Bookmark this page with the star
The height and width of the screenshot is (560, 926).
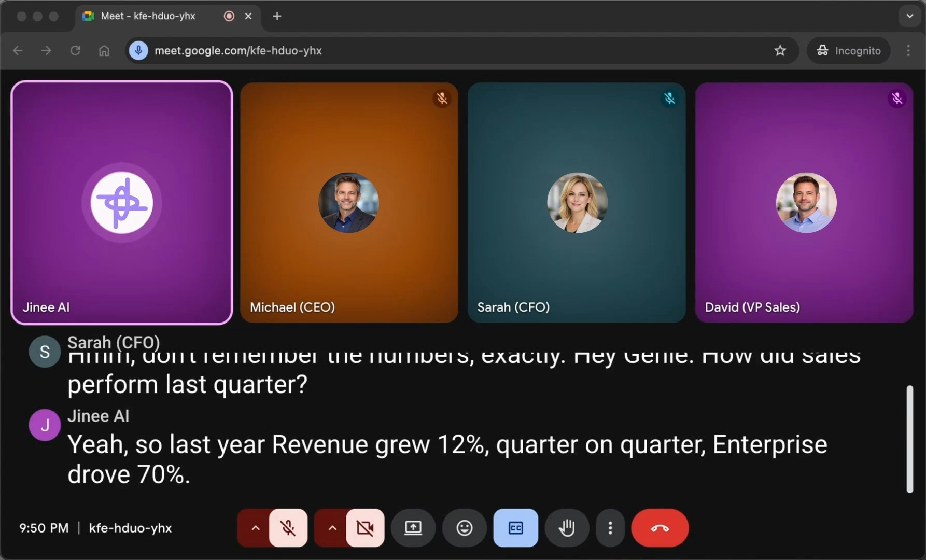coord(780,50)
